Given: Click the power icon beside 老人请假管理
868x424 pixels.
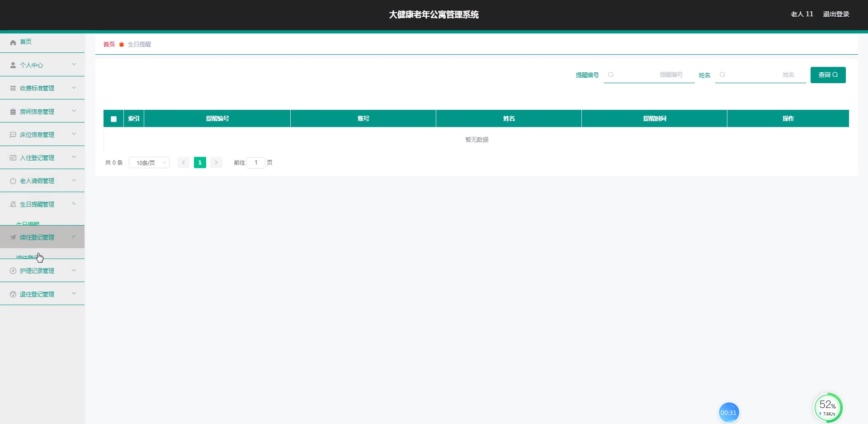Looking at the screenshot, I should click(13, 181).
